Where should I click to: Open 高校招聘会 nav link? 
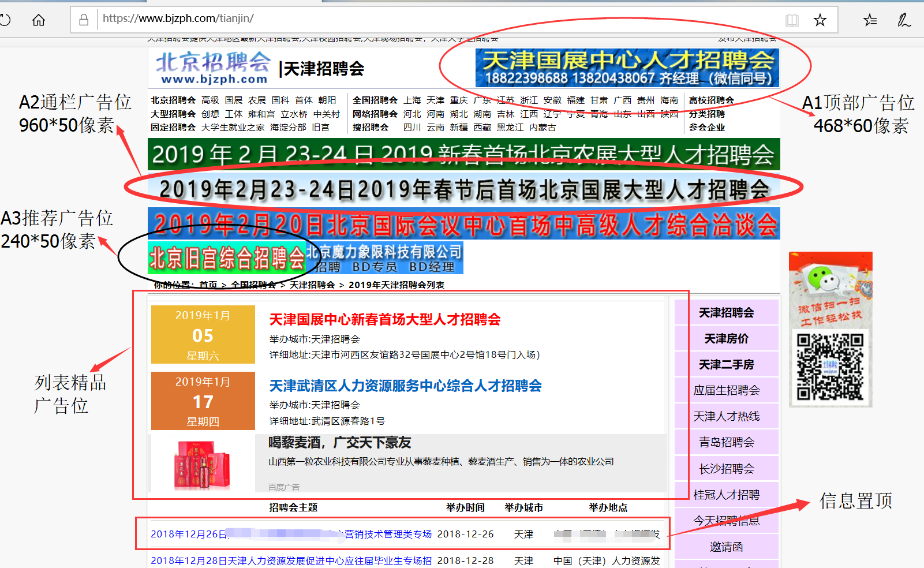click(x=711, y=100)
